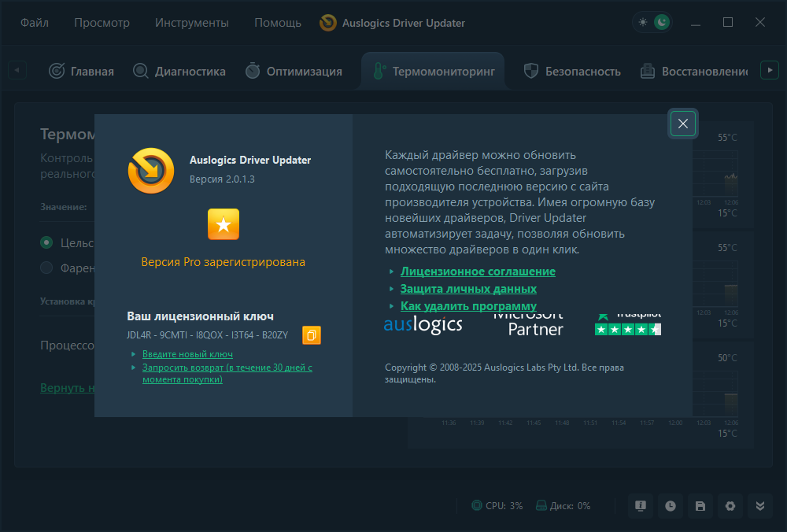This screenshot has height=532, width=787.
Task: Click the Версия Pro зарегистрирована text
Action: click(224, 262)
